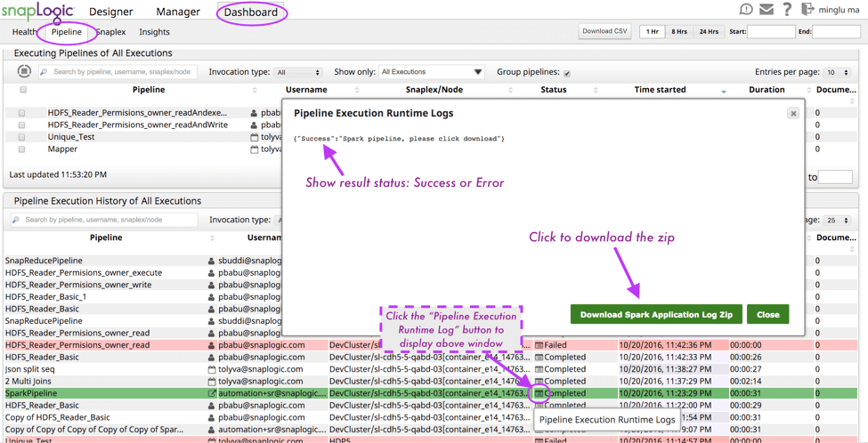Focus the Start date field

[771, 31]
